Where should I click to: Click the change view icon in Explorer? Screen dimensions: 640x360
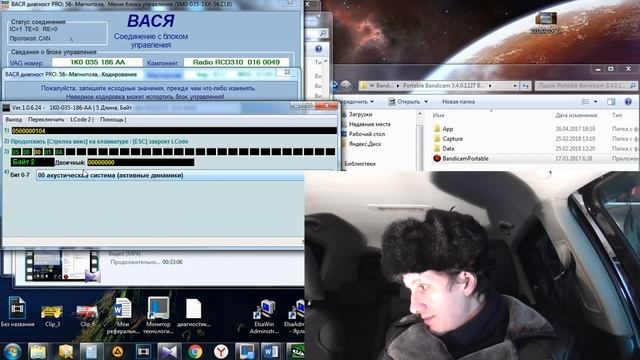(586, 102)
